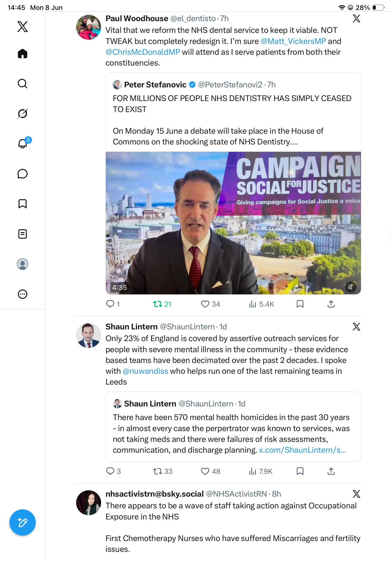Viewport: 392px width, 561px height.
Task: Unmute the Campaign for Social Justice video
Action: (351, 287)
